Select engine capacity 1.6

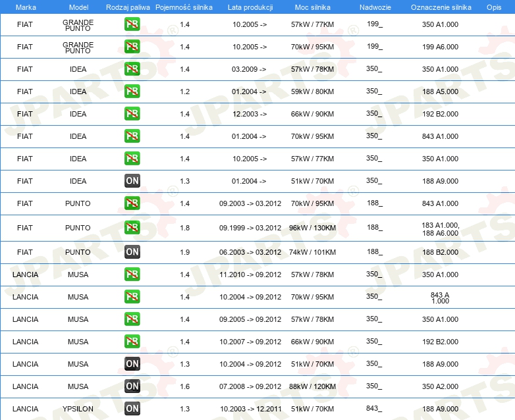coord(184,386)
